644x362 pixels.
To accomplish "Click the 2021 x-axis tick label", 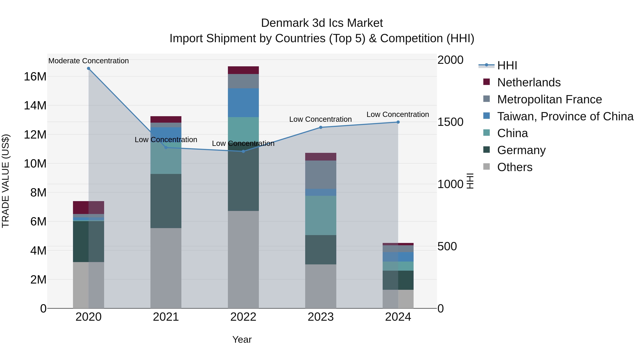I will 166,317.
